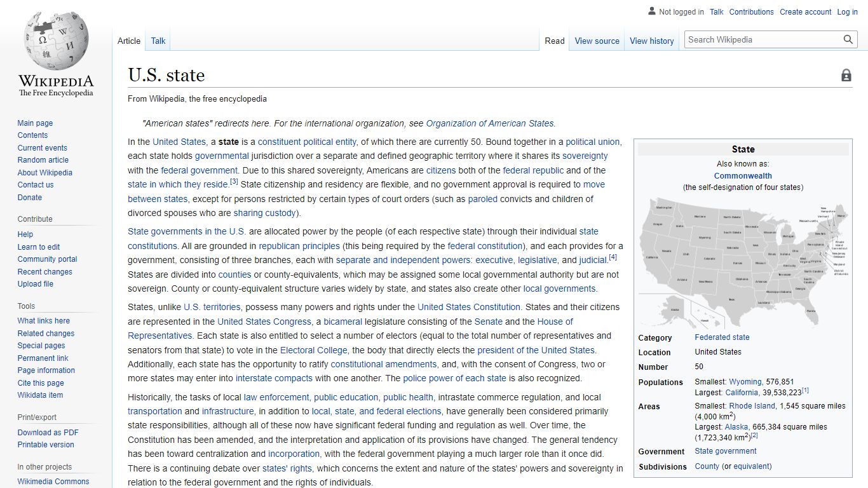The image size is (868, 488).
Task: Click the page protection padlock icon
Action: 846,76
